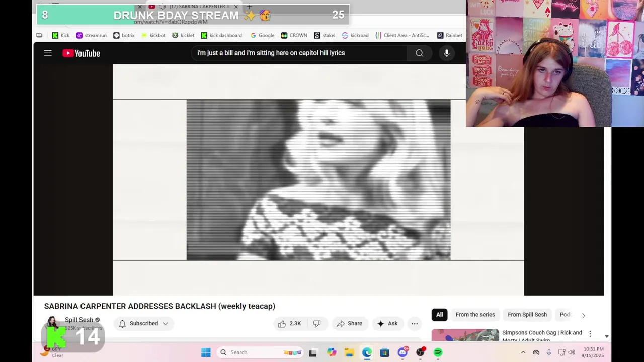Open File Explorer from the taskbar
The image size is (644, 362).
click(x=349, y=352)
